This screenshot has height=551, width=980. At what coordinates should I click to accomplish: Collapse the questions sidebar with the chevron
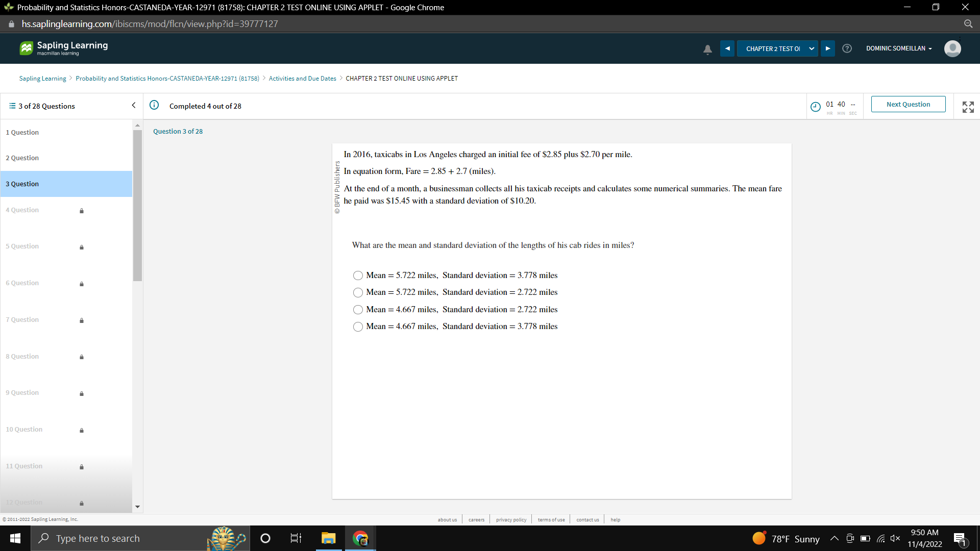pos(133,105)
